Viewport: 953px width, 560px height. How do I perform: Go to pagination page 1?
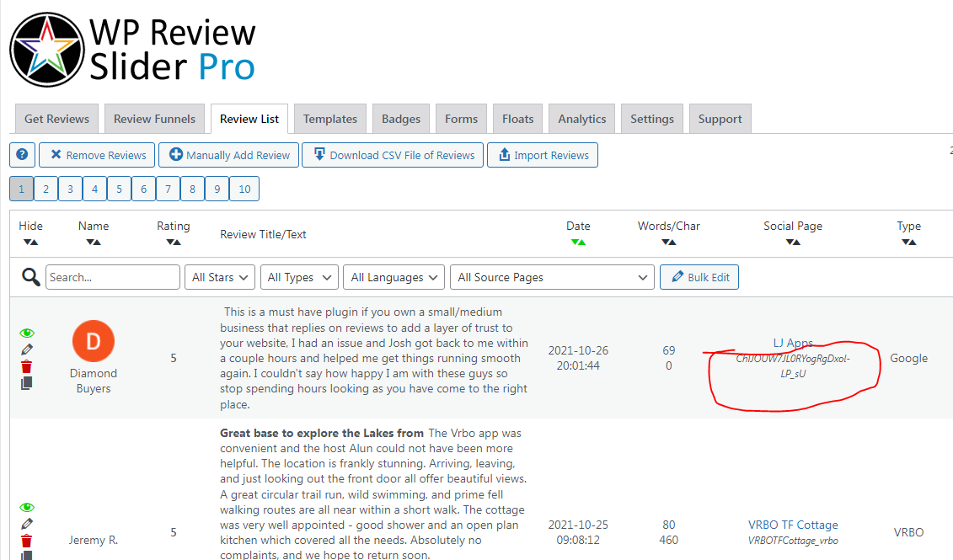(x=21, y=189)
